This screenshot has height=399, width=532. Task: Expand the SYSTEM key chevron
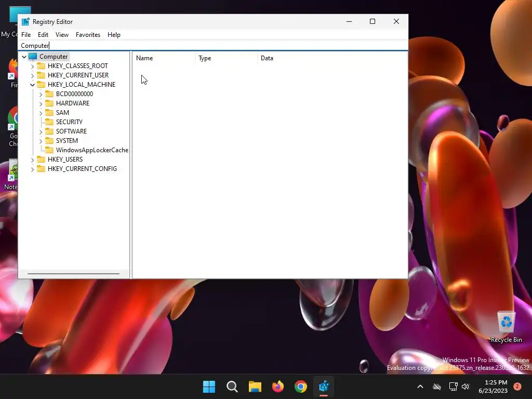click(x=41, y=141)
